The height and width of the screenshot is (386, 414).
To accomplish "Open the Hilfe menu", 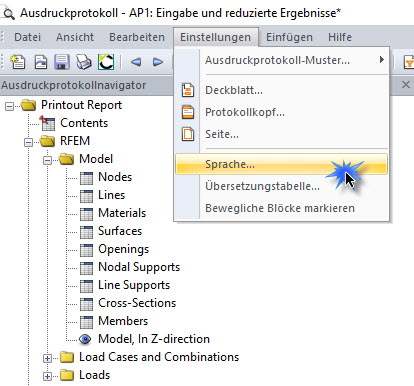I will [x=340, y=37].
